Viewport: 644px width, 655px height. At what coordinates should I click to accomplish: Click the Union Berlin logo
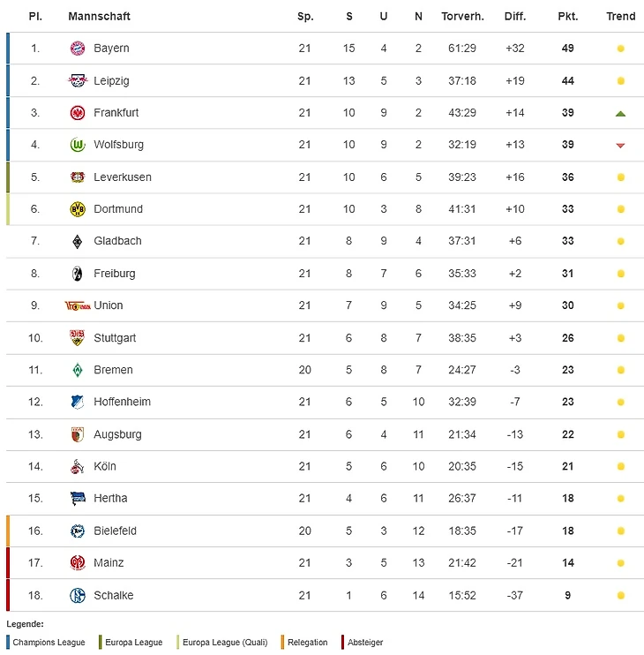coord(78,305)
